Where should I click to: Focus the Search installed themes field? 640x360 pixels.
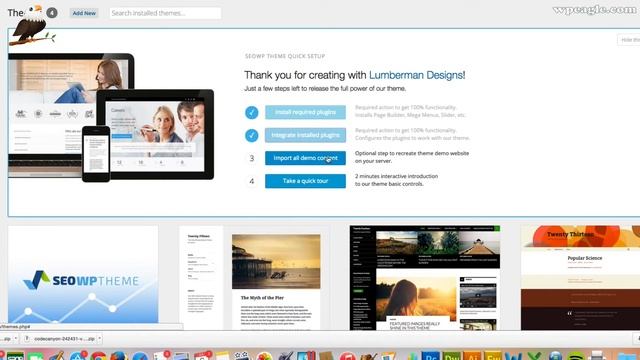pyautogui.click(x=165, y=13)
